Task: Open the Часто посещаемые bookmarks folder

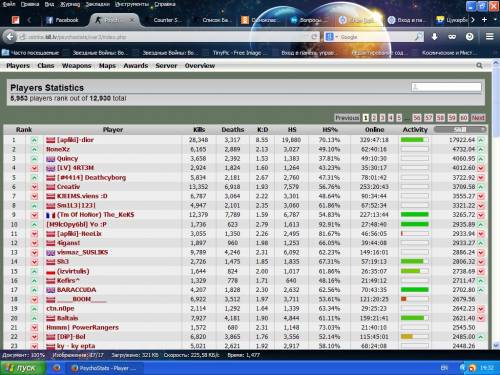Action: [x=30, y=53]
